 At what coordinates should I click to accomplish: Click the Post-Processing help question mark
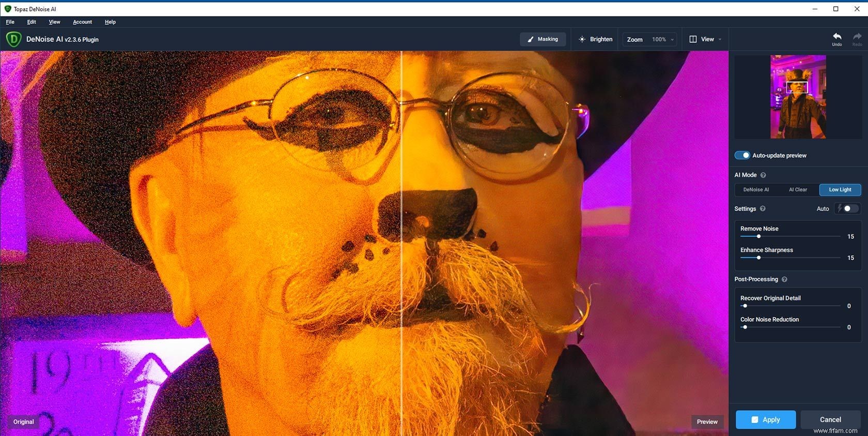pos(784,279)
